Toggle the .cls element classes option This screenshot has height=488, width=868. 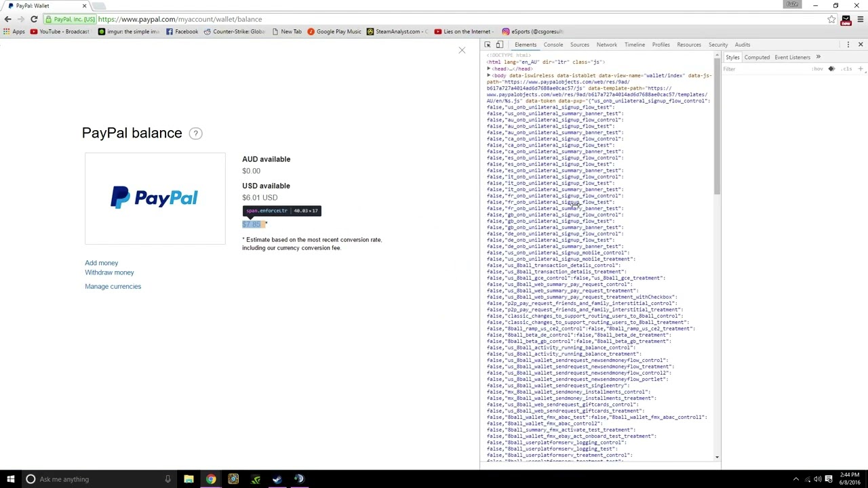click(x=846, y=69)
